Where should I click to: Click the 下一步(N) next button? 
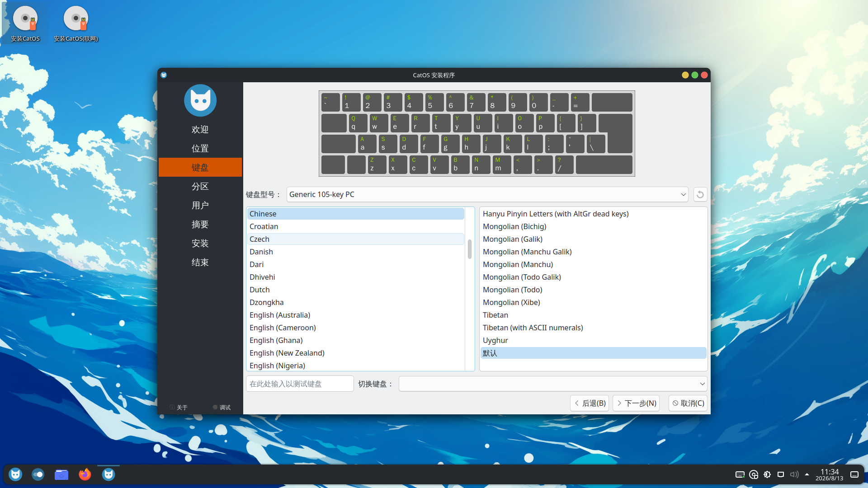[x=636, y=403]
